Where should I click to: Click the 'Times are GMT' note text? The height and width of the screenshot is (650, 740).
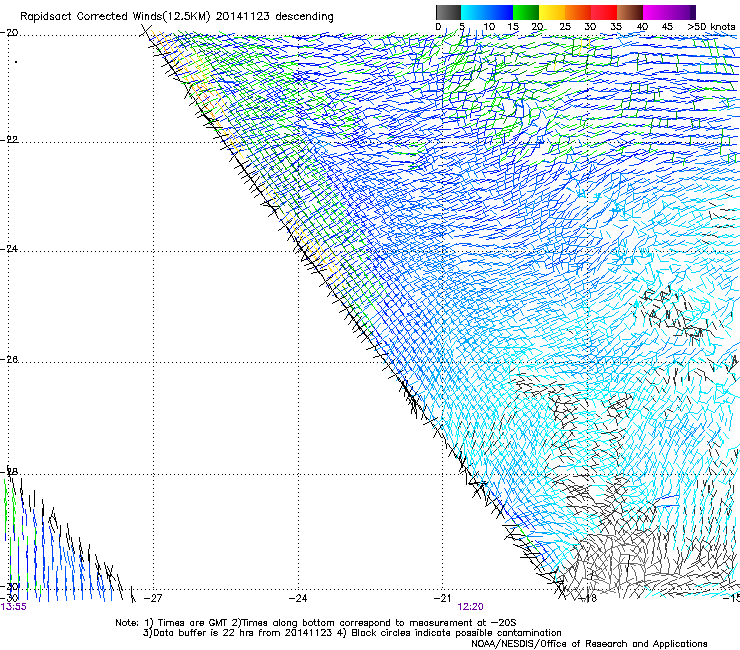(x=193, y=623)
